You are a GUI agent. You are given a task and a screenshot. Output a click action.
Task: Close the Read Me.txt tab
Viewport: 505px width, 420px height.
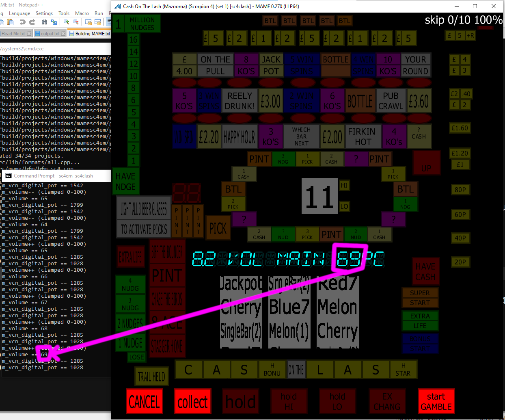29,34
